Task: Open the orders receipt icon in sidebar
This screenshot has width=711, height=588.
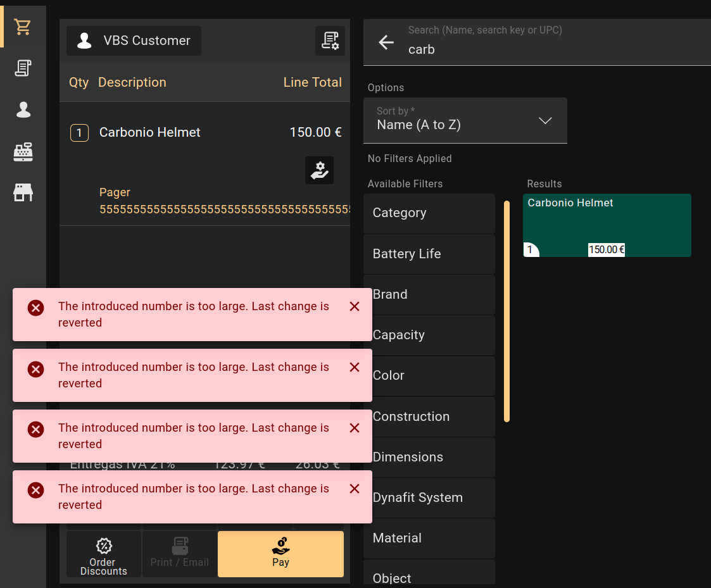Action: [23, 68]
